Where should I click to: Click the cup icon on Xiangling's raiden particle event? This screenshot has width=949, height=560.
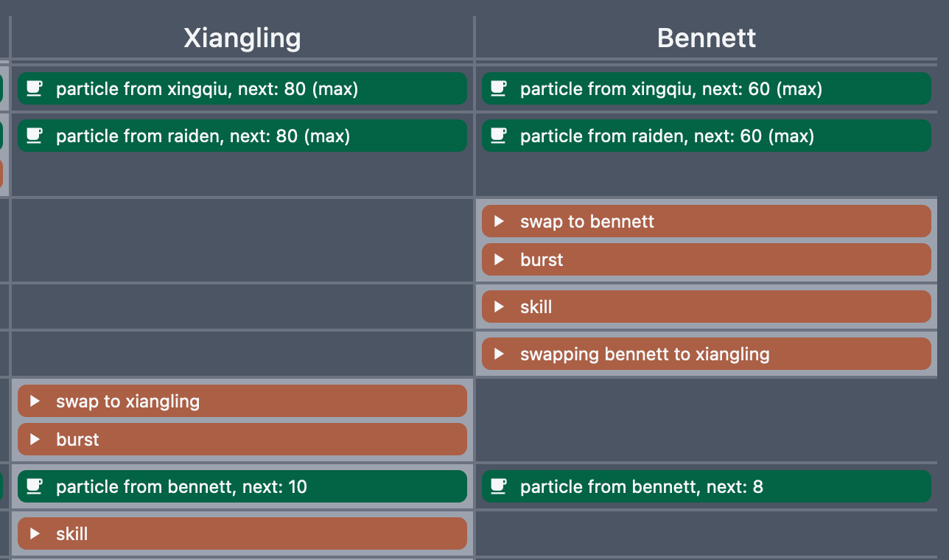(34, 135)
